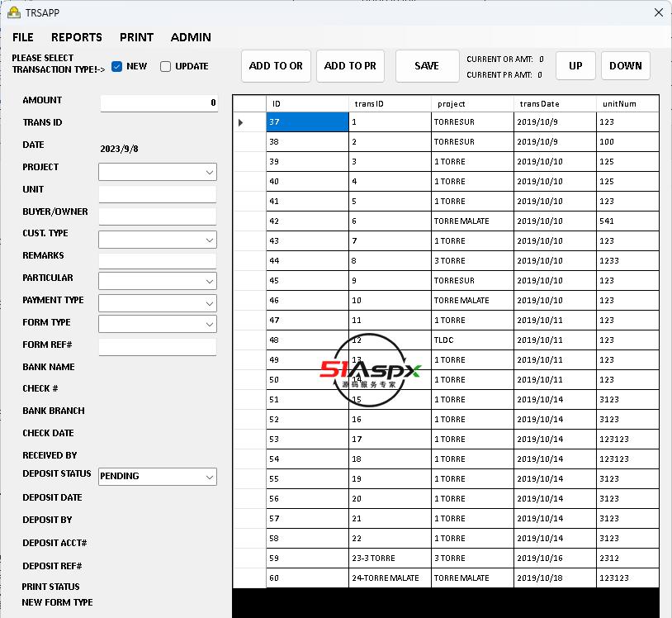Click the transID 10 cell

(x=390, y=301)
